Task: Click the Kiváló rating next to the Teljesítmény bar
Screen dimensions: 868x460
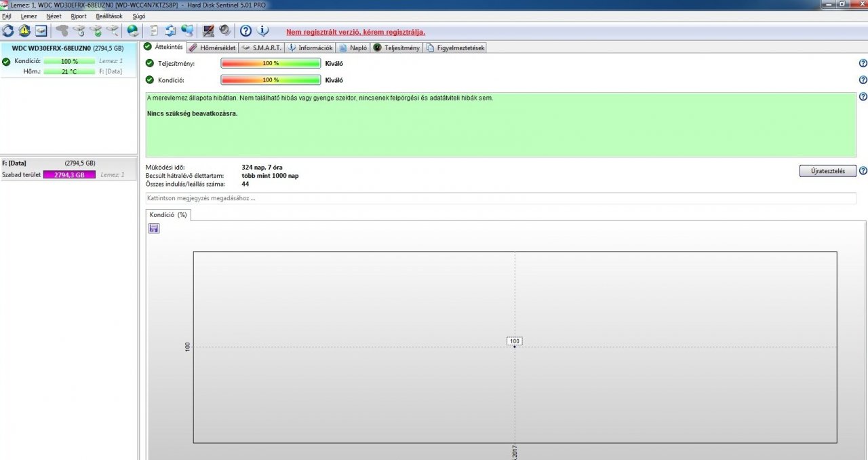Action: [x=334, y=63]
